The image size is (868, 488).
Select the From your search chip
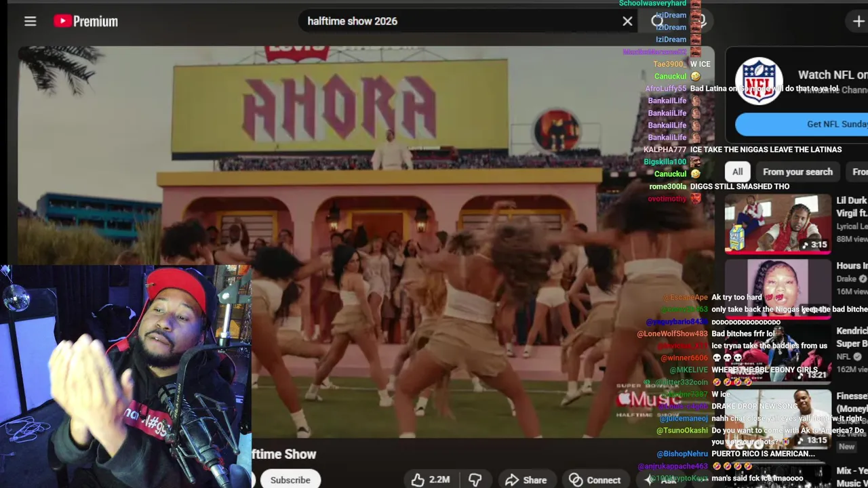(x=797, y=172)
